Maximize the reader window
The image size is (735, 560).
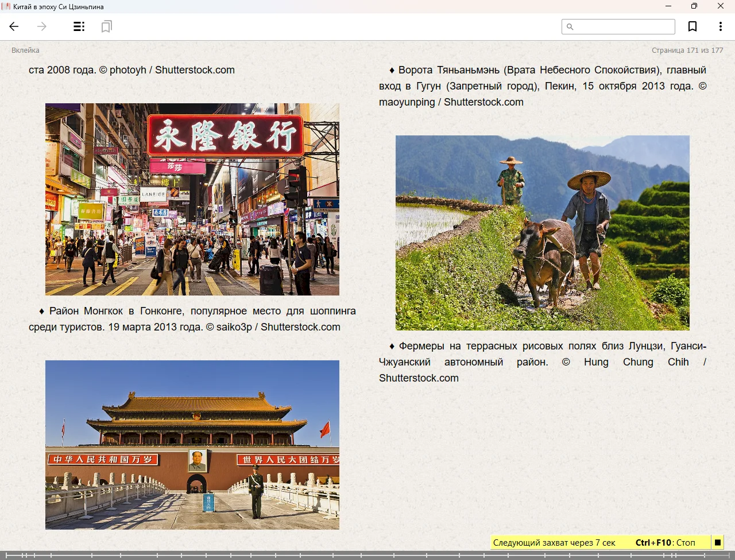pyautogui.click(x=694, y=6)
